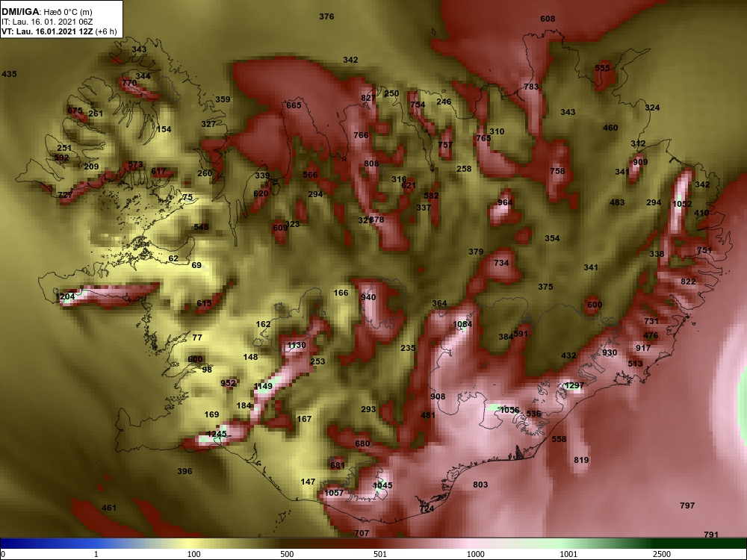This screenshot has width=747, height=560.
Task: Click the 461 height value
Action: click(x=109, y=508)
